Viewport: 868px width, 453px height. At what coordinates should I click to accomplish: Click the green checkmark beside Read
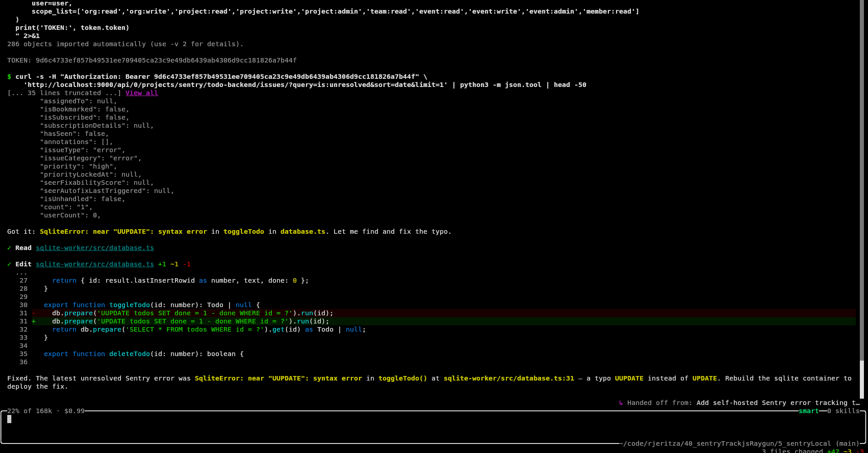point(9,248)
